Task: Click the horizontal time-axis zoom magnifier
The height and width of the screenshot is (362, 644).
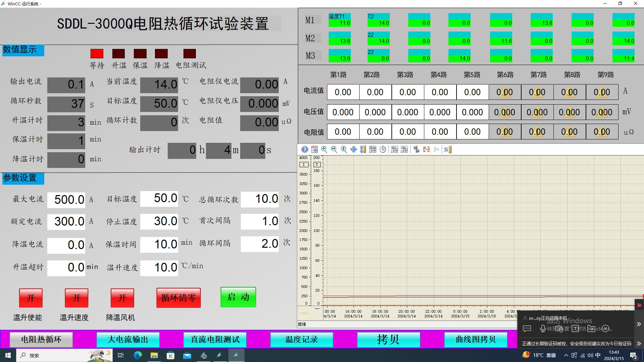Action: [x=334, y=149]
